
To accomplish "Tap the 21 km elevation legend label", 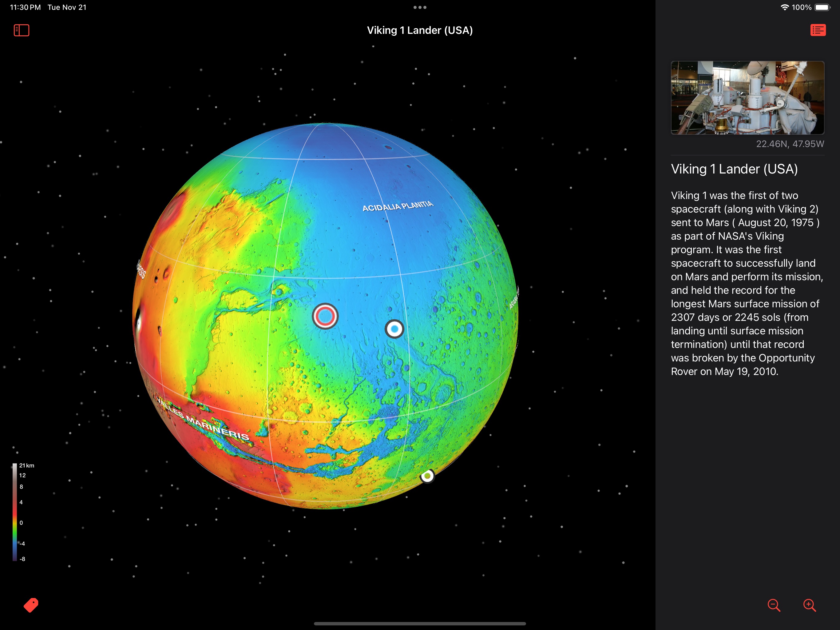I will click(x=26, y=465).
